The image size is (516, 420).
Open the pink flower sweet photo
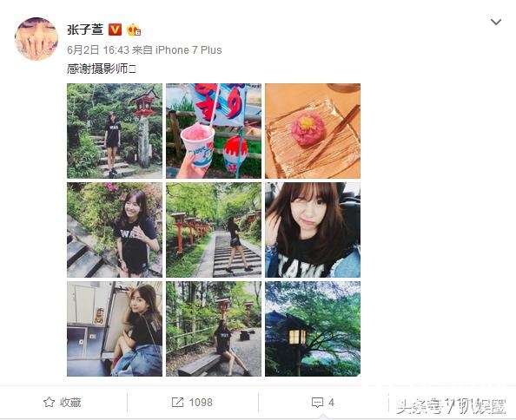(x=313, y=131)
